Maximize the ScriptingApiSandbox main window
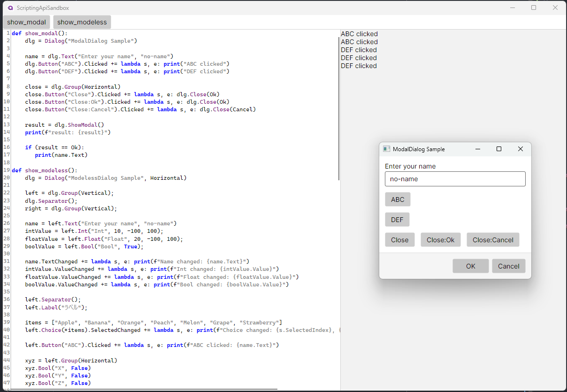 coord(534,8)
